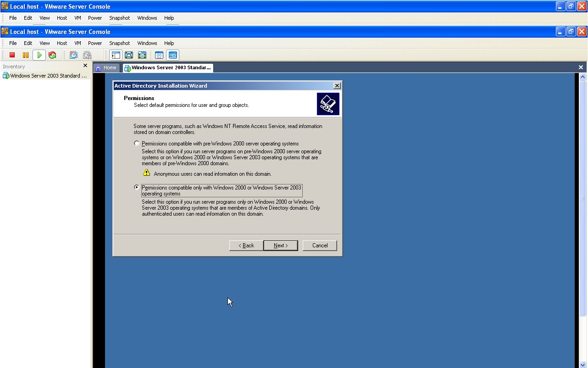Click the console's vertical scrollbar thumb

(583, 198)
